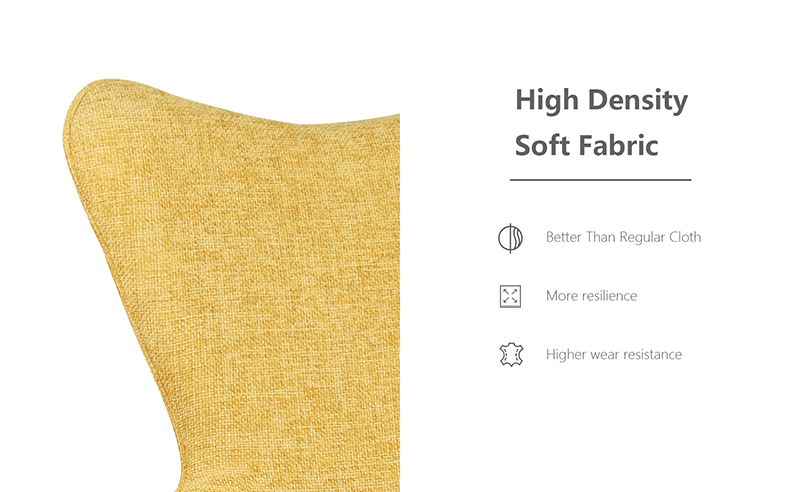Click the word "Higher" in the third feature
Screen dimensions: 800x492
coord(566,355)
